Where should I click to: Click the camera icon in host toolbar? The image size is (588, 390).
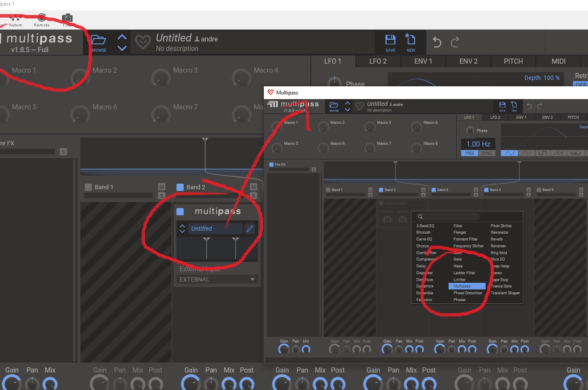[67, 18]
